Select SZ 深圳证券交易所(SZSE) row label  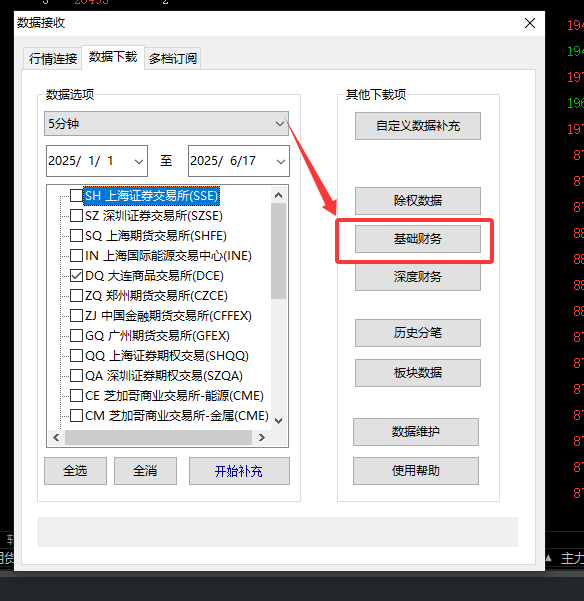point(154,216)
